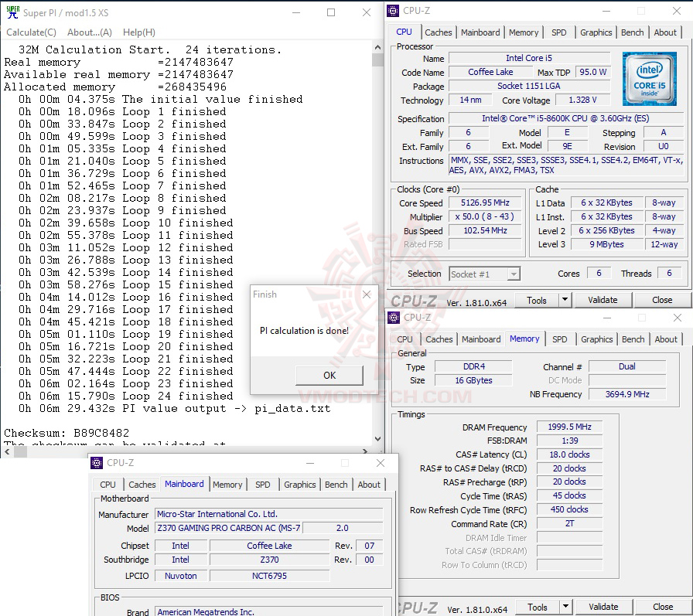The height and width of the screenshot is (616, 693).
Task: Click Super PI vertical scrollbar up arrow
Action: [377, 47]
